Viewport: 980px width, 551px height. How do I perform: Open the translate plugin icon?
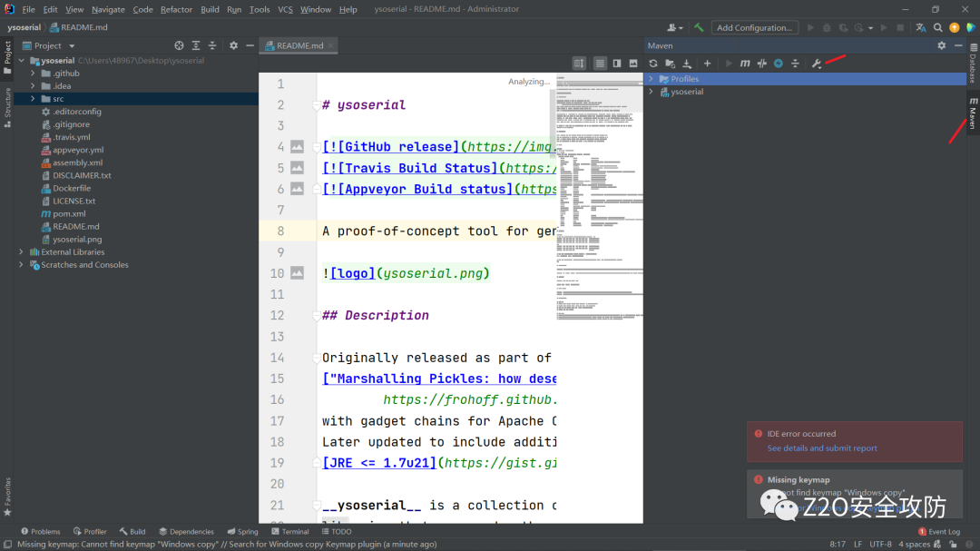click(921, 27)
